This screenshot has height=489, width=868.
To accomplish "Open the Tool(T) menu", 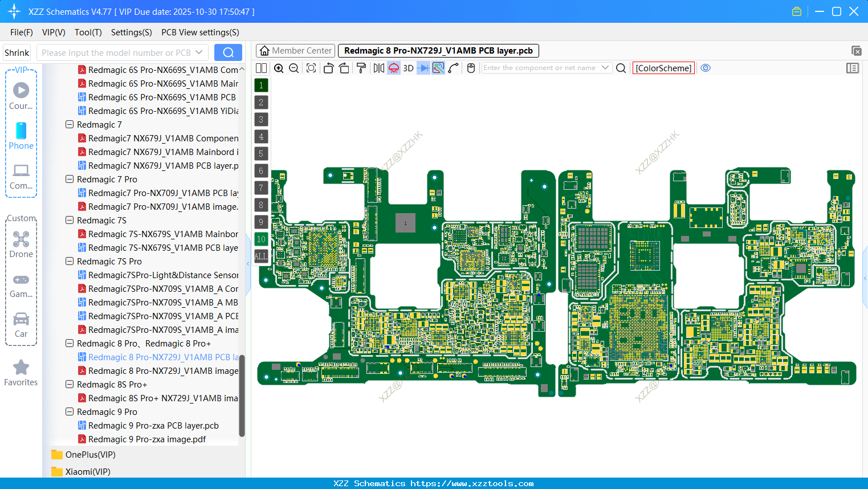I will (88, 32).
